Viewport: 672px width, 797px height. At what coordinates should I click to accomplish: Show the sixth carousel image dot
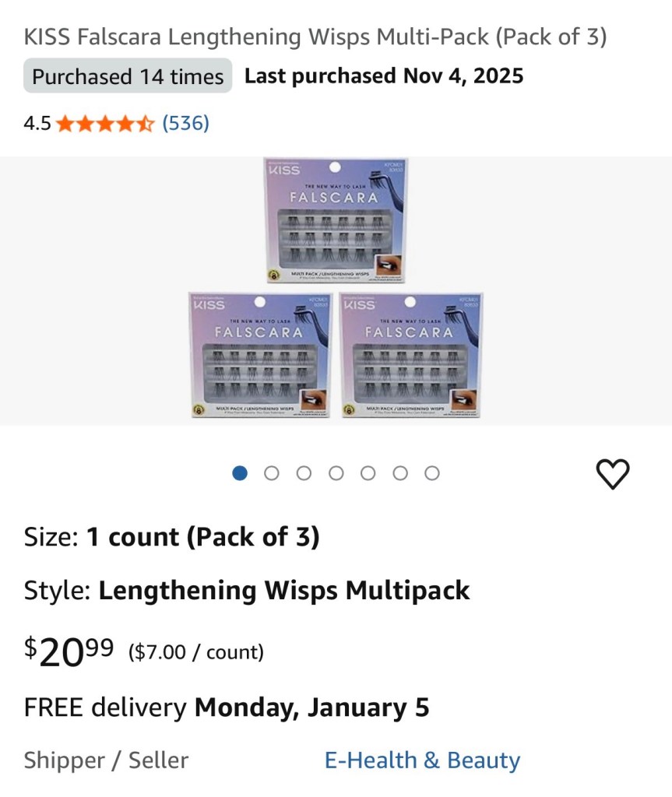tap(399, 473)
